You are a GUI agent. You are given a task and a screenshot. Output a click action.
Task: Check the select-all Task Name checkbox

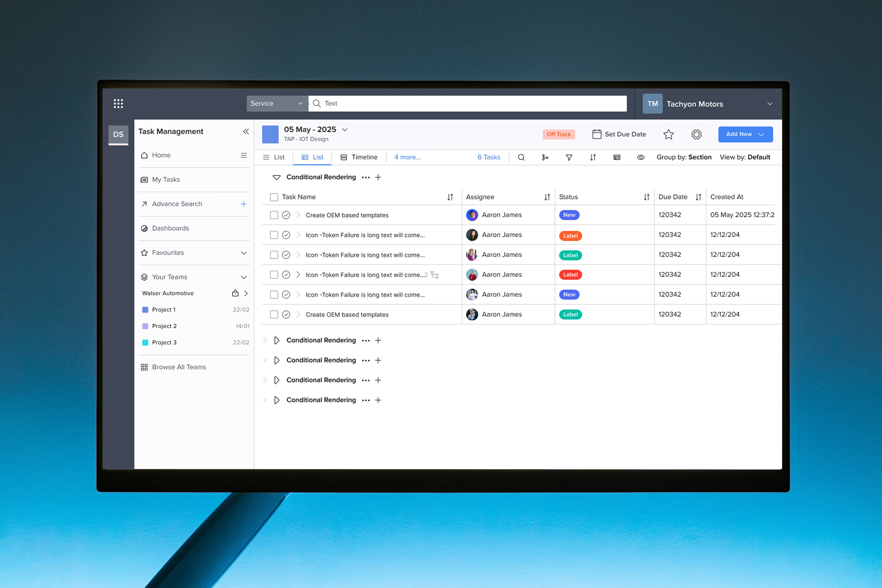click(x=274, y=197)
